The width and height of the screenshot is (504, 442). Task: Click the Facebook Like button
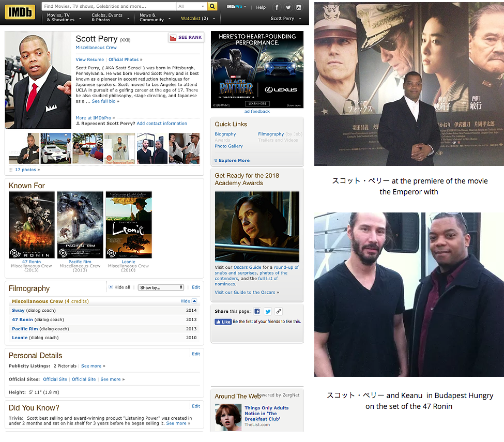point(223,322)
